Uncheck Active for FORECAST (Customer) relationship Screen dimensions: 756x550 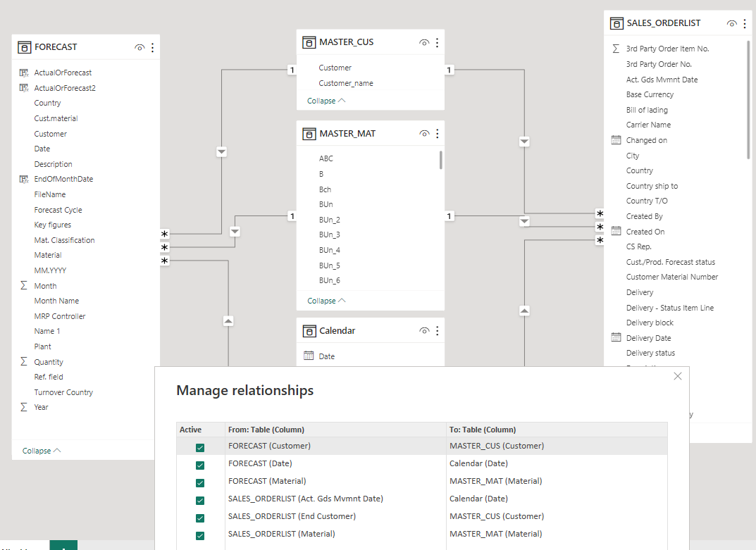(x=200, y=447)
